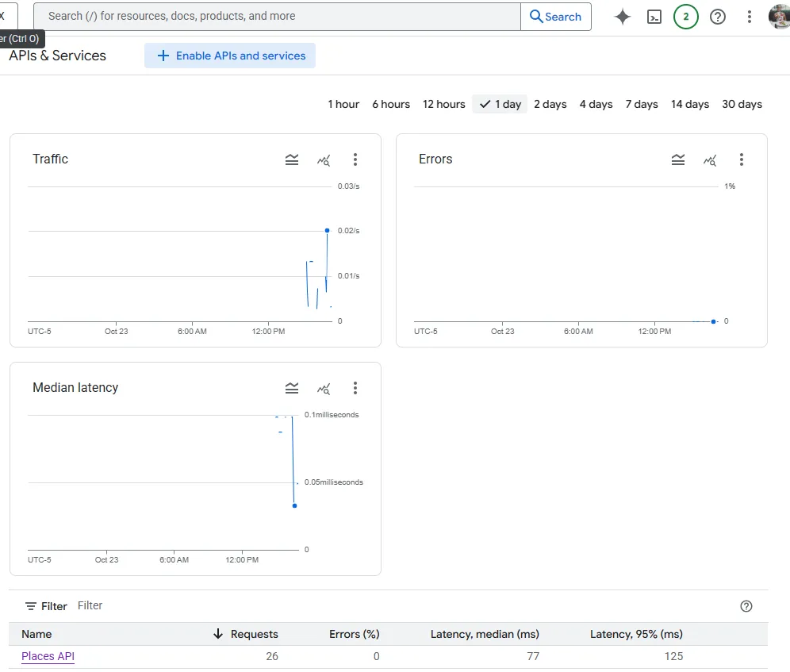
Task: Open the Help question mark icon
Action: (x=717, y=16)
